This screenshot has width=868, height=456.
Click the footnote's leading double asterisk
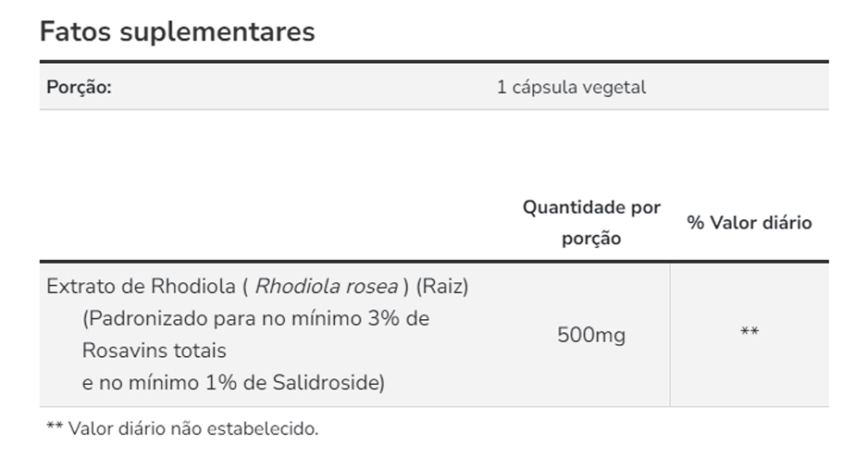pos(54,429)
